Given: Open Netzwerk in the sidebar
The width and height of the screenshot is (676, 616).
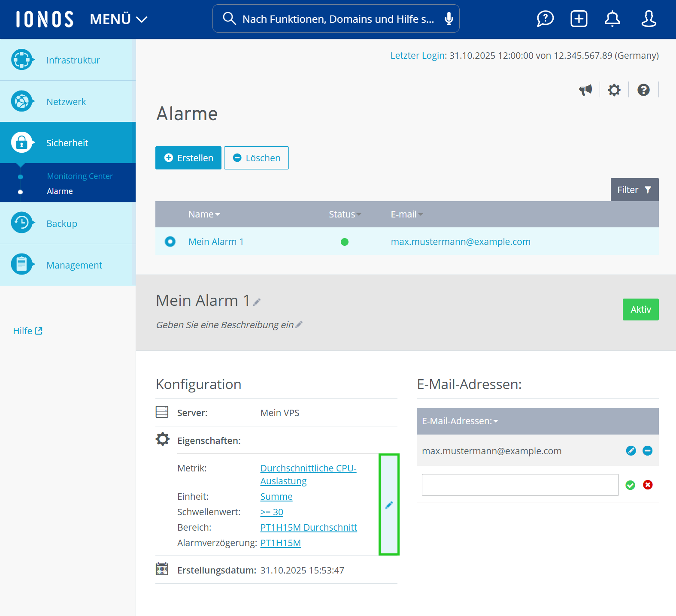Looking at the screenshot, I should pyautogui.click(x=68, y=102).
